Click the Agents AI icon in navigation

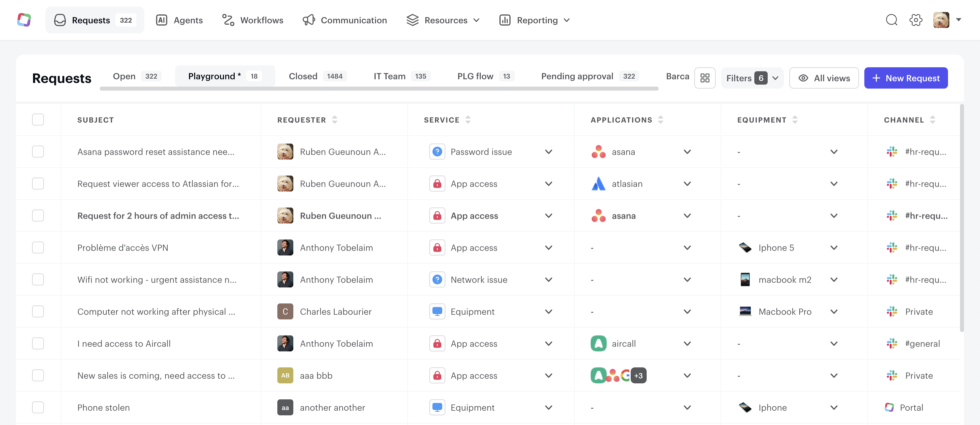[162, 20]
